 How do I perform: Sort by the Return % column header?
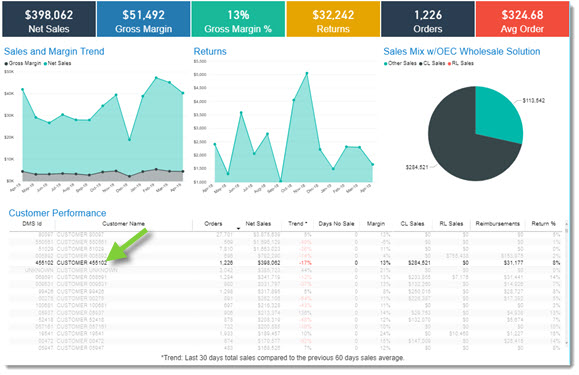click(544, 224)
